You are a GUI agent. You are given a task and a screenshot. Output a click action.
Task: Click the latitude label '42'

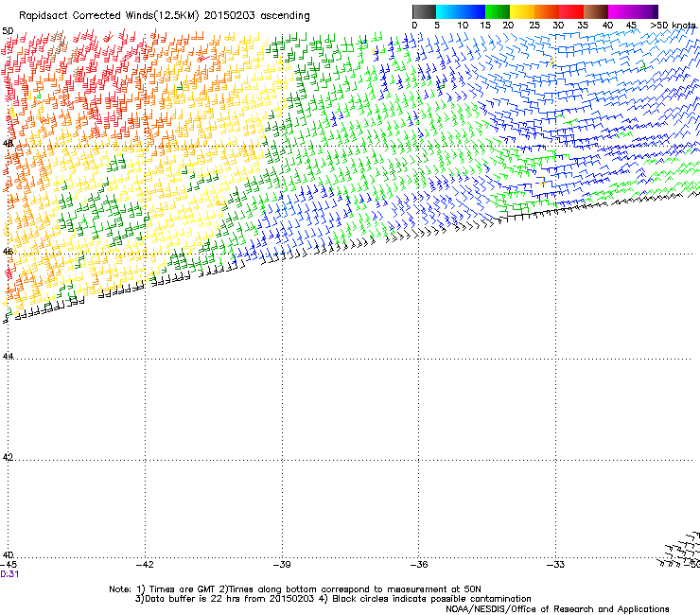coord(8,457)
